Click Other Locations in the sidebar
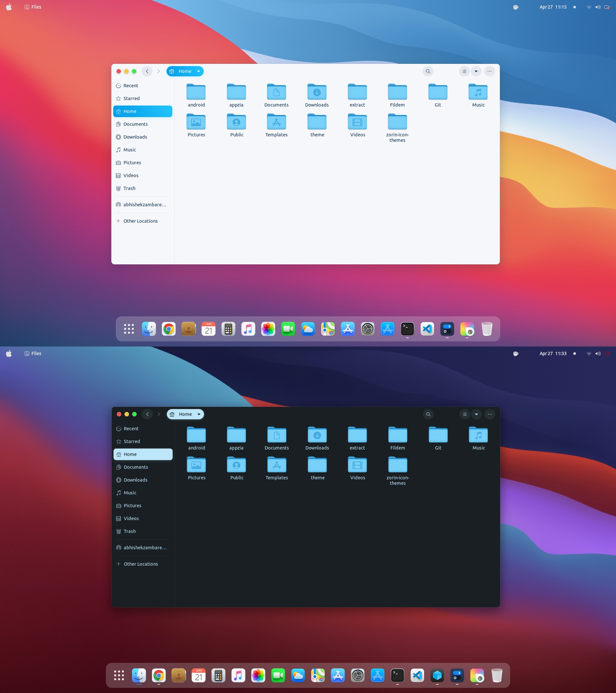Screen dimensions: 616x693 click(x=140, y=221)
